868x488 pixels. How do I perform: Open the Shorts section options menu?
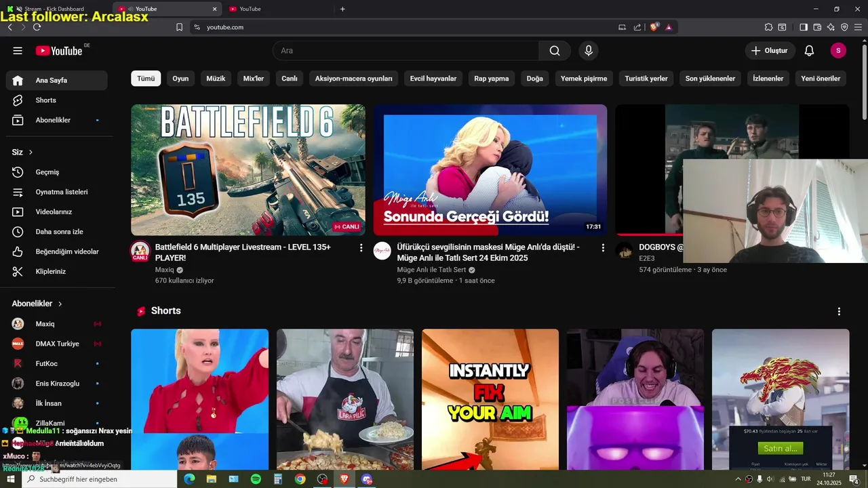pyautogui.click(x=839, y=311)
